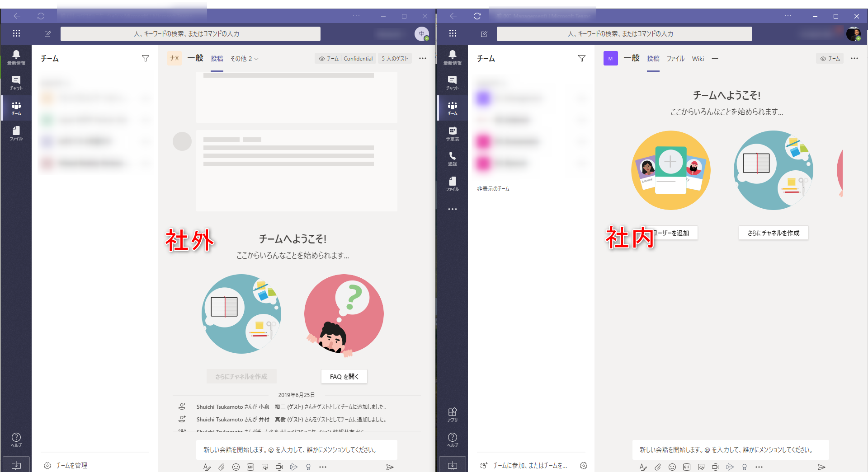Open Chat in right window sidebar
Viewport: 868px width, 472px height.
(x=453, y=83)
